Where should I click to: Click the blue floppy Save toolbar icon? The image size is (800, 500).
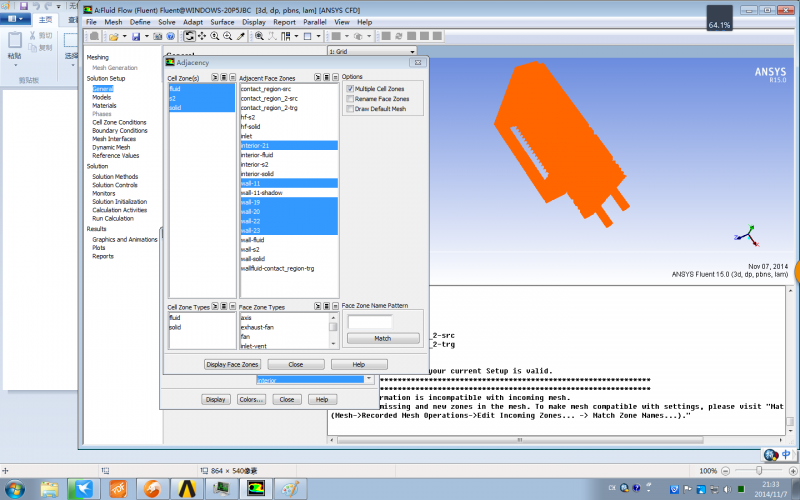click(136, 36)
